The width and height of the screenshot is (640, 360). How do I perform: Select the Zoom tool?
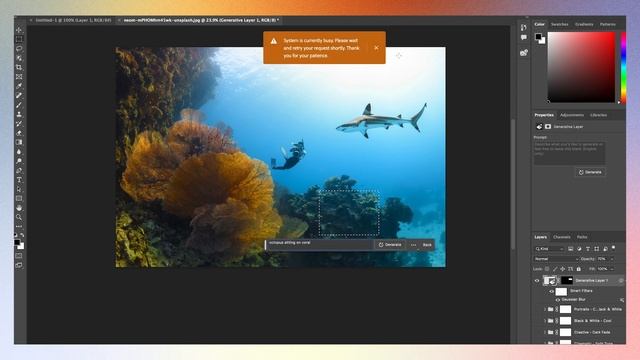click(x=19, y=218)
